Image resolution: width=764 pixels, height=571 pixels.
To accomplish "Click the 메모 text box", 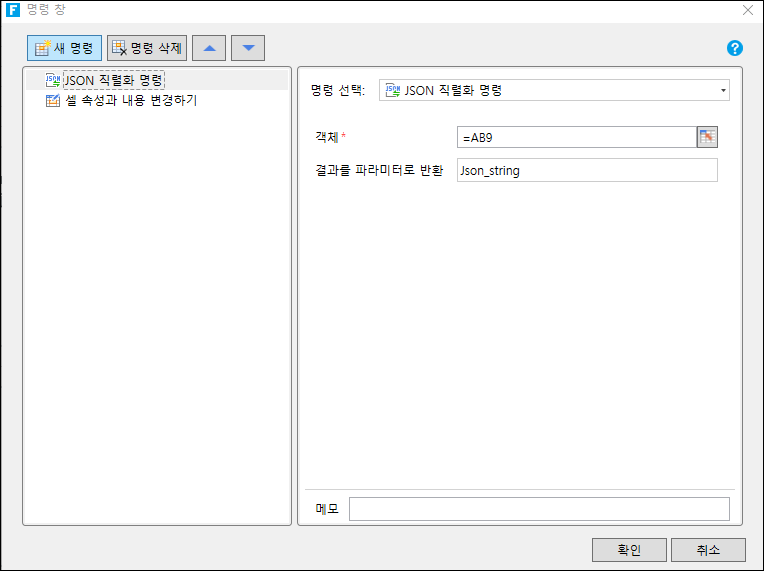I will click(x=538, y=509).
